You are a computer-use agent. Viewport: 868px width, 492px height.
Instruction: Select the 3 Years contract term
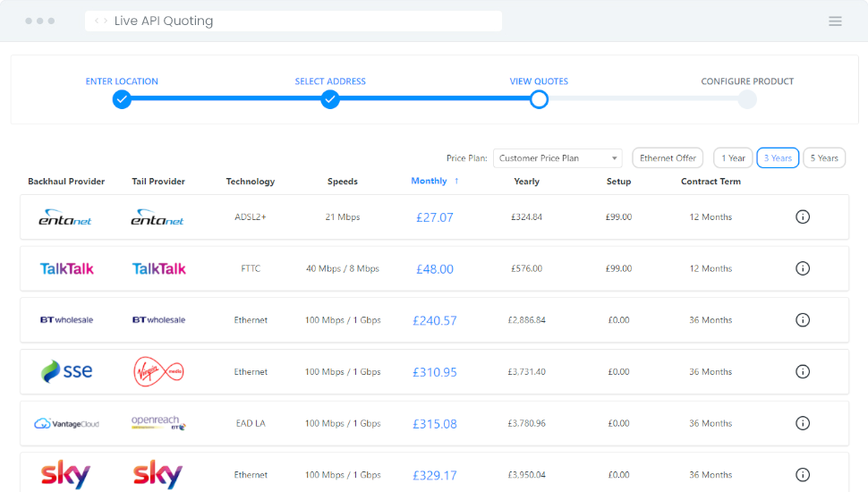click(778, 157)
